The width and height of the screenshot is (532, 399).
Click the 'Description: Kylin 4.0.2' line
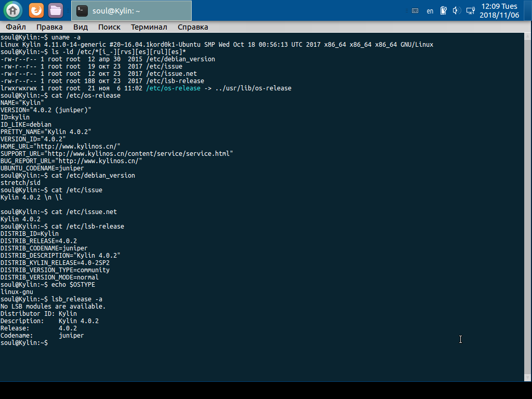pos(49,321)
